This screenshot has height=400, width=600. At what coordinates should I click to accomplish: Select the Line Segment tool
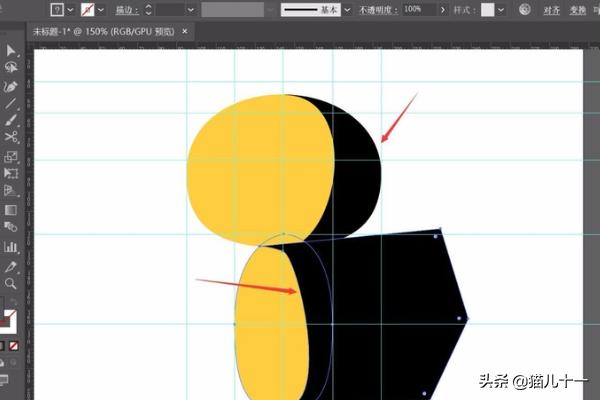(11, 103)
